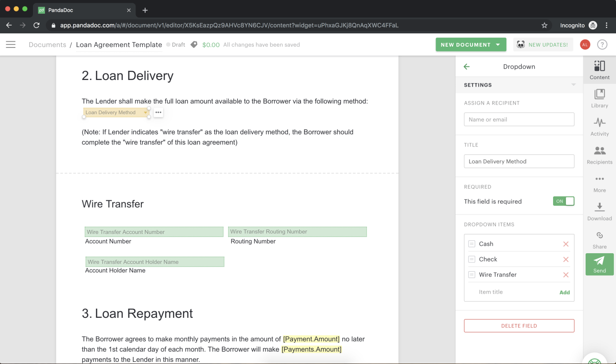
Task: Open the Library panel
Action: (599, 98)
